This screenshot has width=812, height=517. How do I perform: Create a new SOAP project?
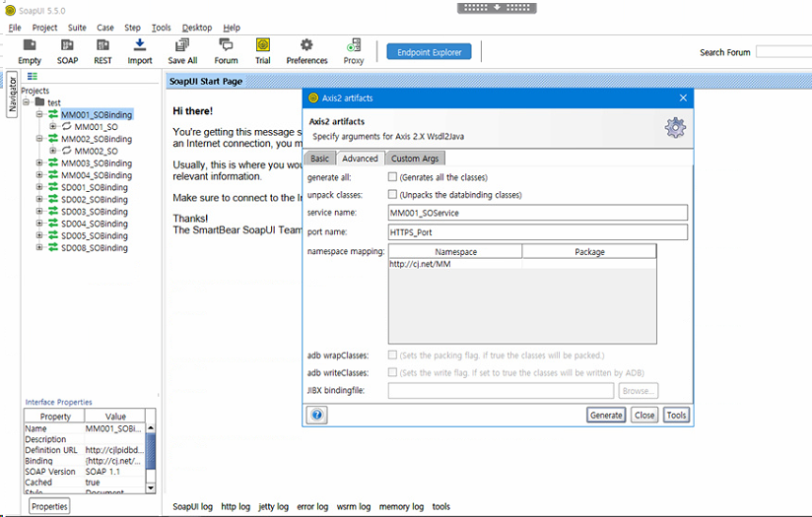(x=67, y=52)
